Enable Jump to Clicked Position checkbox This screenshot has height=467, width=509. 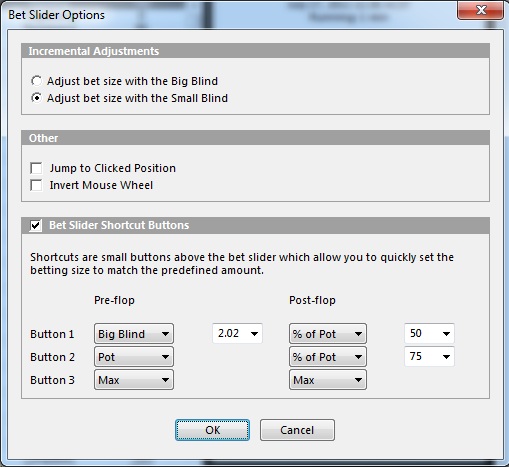pos(36,168)
